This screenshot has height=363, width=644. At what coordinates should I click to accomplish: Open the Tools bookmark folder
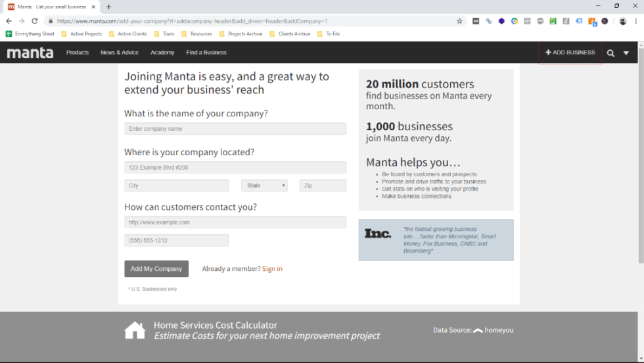point(164,34)
